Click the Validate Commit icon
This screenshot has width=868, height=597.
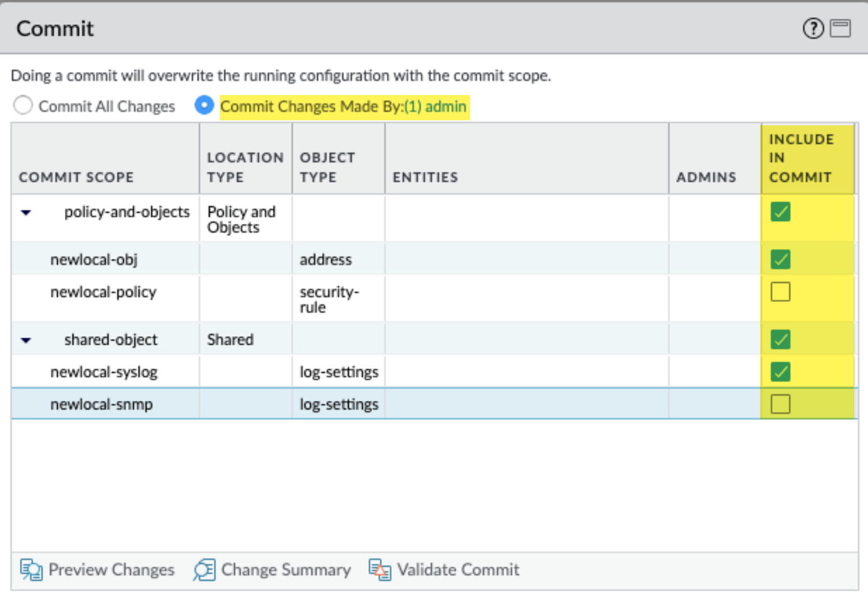pos(379,569)
